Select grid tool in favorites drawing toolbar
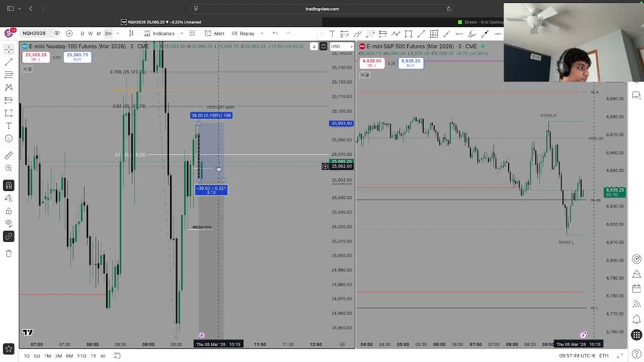 click(x=434, y=34)
